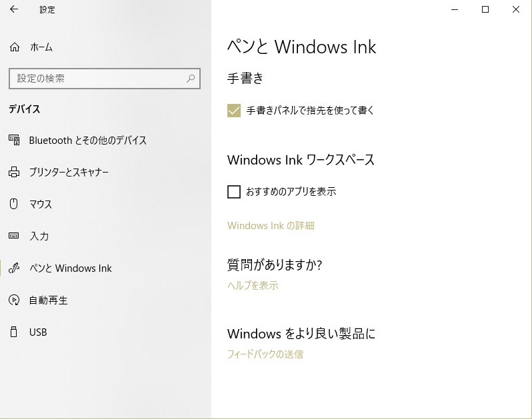532x419 pixels.
Task: Click ヘルプを表示 link
Action: click(253, 285)
